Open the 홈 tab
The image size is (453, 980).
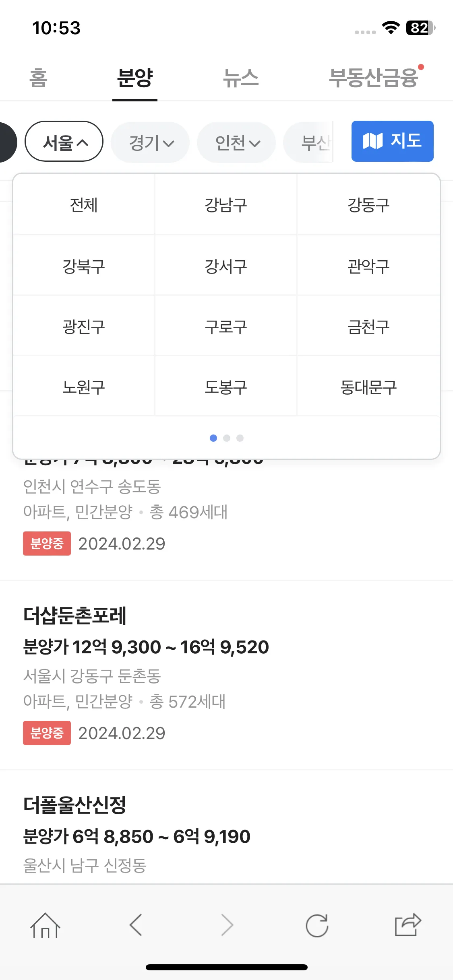coord(38,78)
